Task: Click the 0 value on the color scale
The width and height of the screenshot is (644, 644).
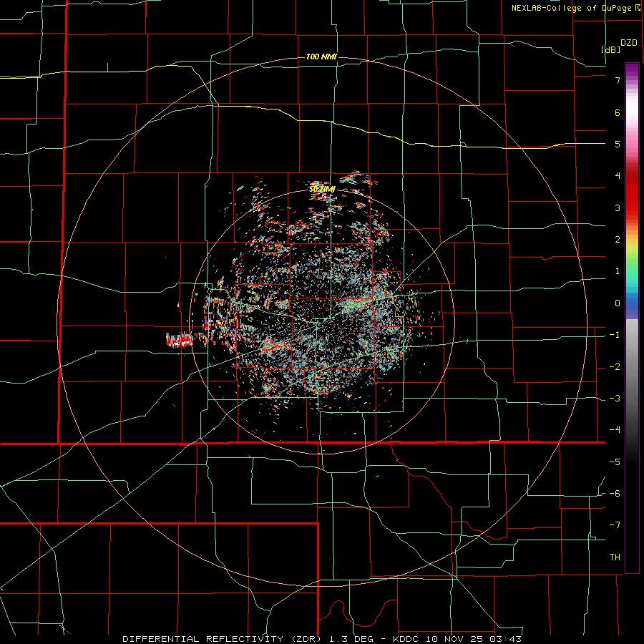Action: pos(618,303)
